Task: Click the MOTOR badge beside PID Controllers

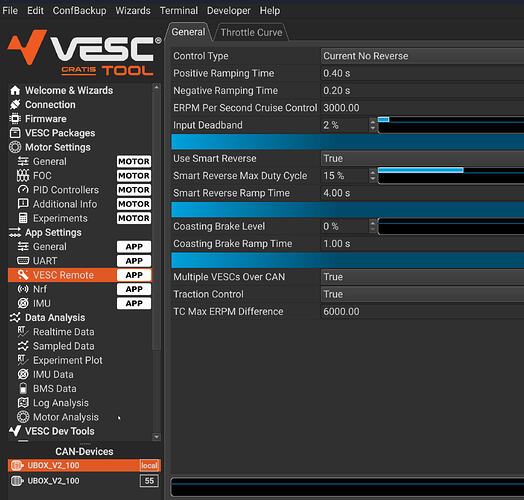Action: 134,190
